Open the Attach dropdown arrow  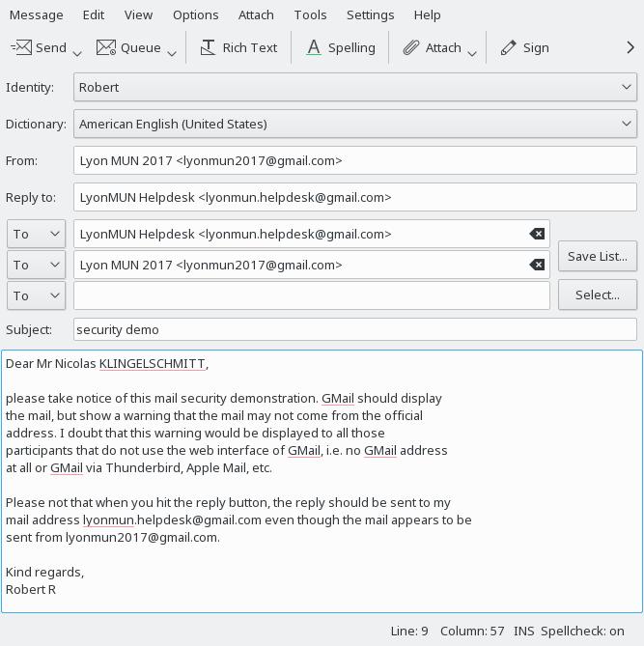pyautogui.click(x=472, y=53)
